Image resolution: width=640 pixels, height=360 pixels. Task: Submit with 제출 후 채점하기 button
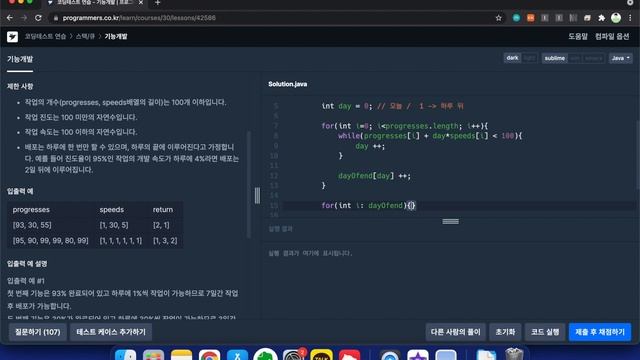pyautogui.click(x=600, y=332)
